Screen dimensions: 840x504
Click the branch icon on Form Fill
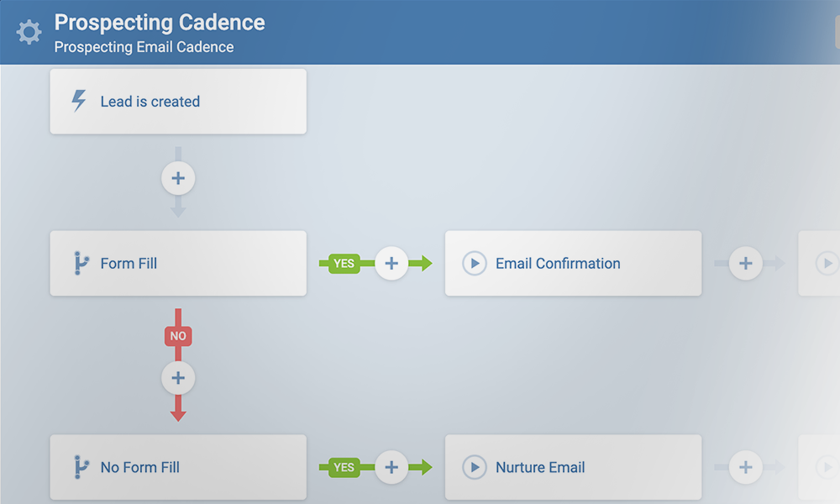tap(80, 263)
